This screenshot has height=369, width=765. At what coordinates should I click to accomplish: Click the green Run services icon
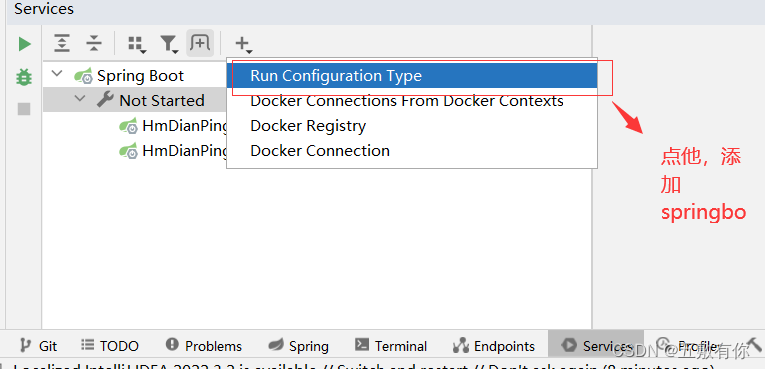point(24,44)
